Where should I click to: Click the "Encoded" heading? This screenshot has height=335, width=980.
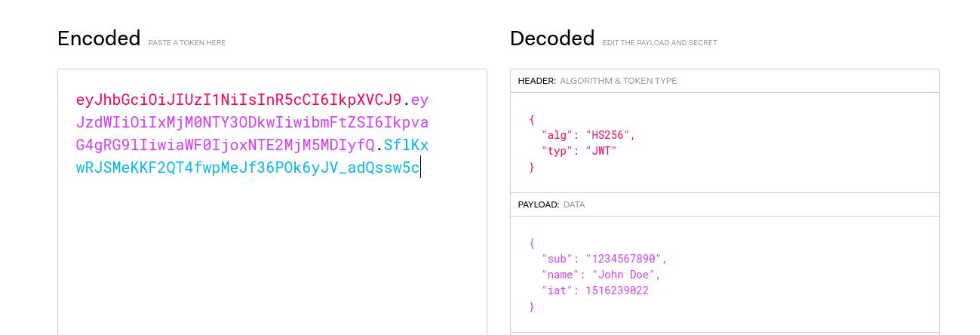pos(99,38)
